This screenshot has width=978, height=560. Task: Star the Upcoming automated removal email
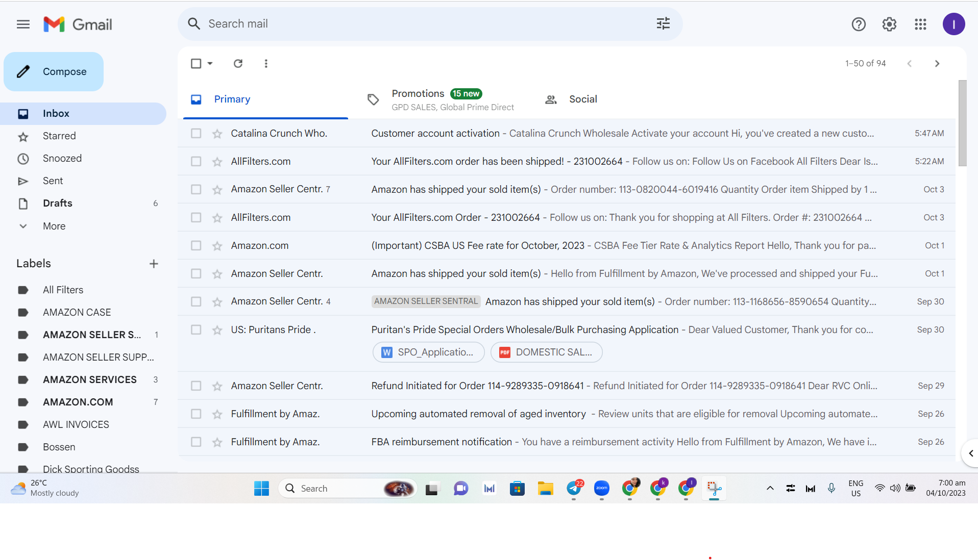tap(217, 414)
